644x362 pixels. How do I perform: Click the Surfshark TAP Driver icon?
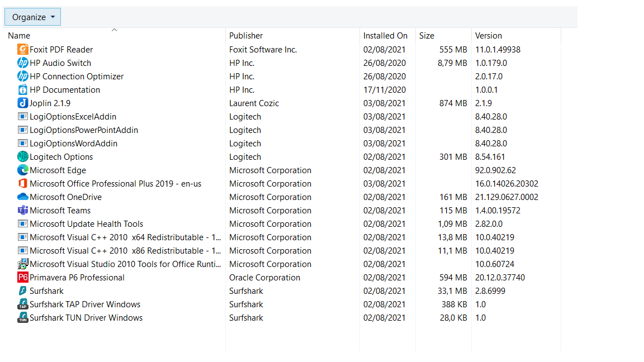point(22,304)
